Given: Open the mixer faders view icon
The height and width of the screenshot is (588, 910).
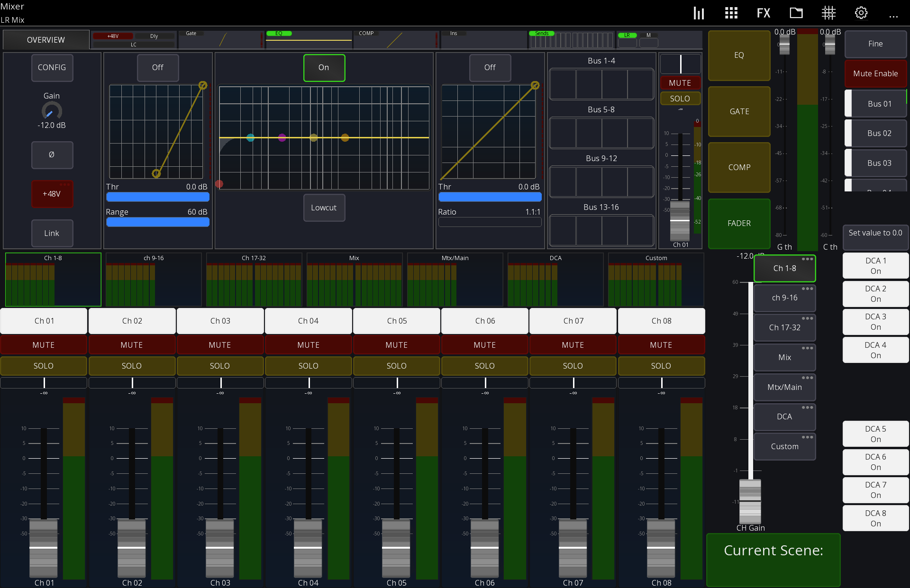Looking at the screenshot, I should tap(699, 13).
